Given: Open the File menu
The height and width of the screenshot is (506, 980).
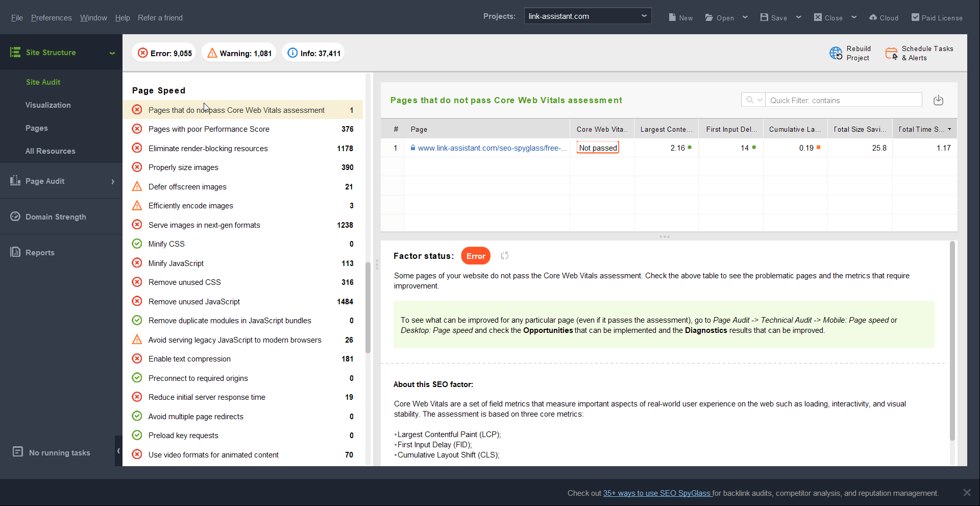Looking at the screenshot, I should click(17, 17).
